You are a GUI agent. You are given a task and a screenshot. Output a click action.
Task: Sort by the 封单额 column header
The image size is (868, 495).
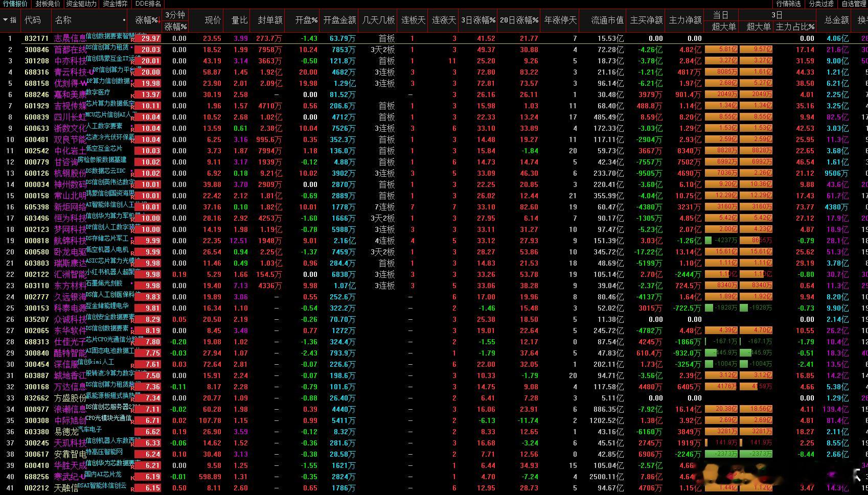(270, 20)
